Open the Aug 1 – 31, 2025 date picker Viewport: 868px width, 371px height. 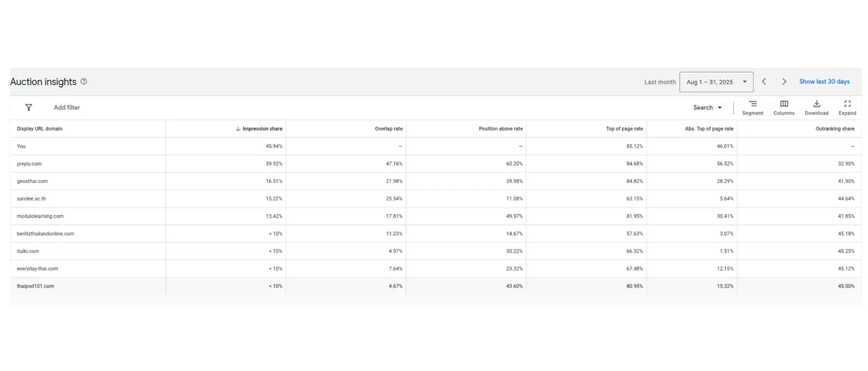716,82
